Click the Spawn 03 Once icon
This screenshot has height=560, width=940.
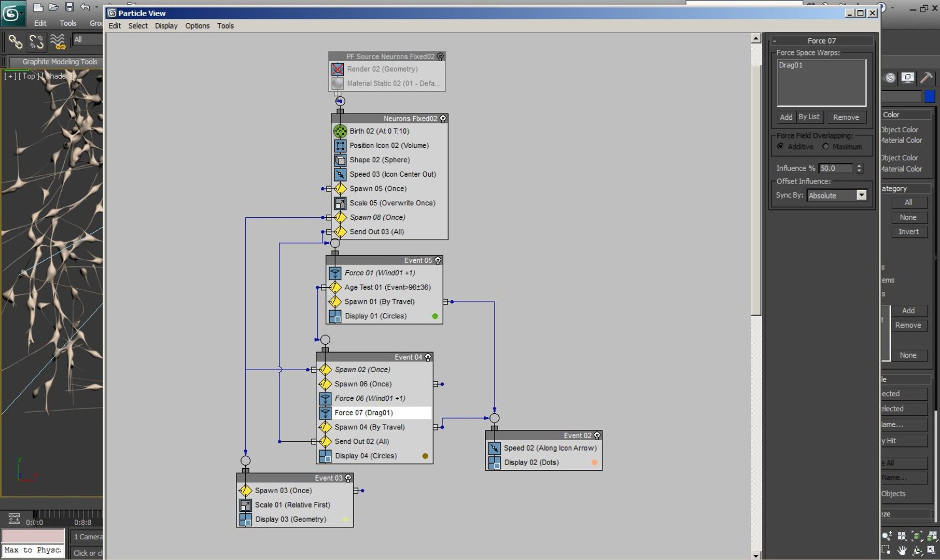pos(245,491)
